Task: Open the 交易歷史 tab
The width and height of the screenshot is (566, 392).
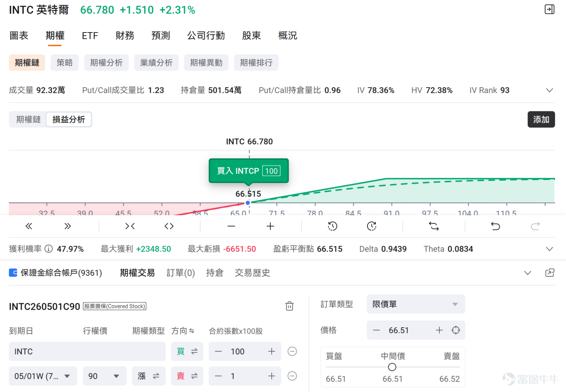Action: point(253,273)
